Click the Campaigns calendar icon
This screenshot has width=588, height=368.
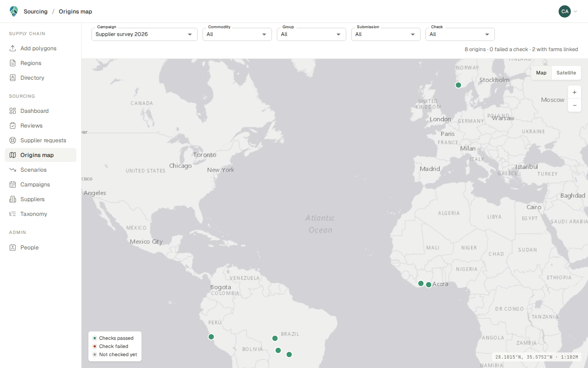pos(13,184)
